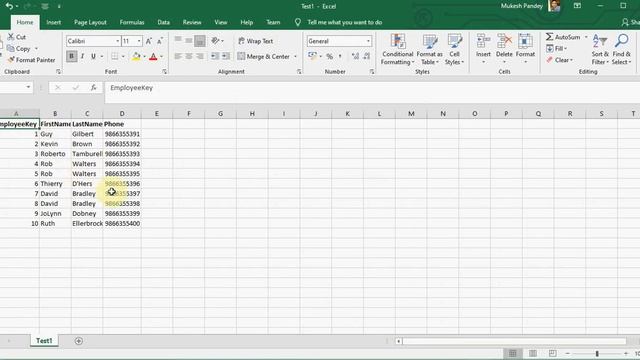
Task: Open Conditional Formatting
Action: tap(397, 49)
